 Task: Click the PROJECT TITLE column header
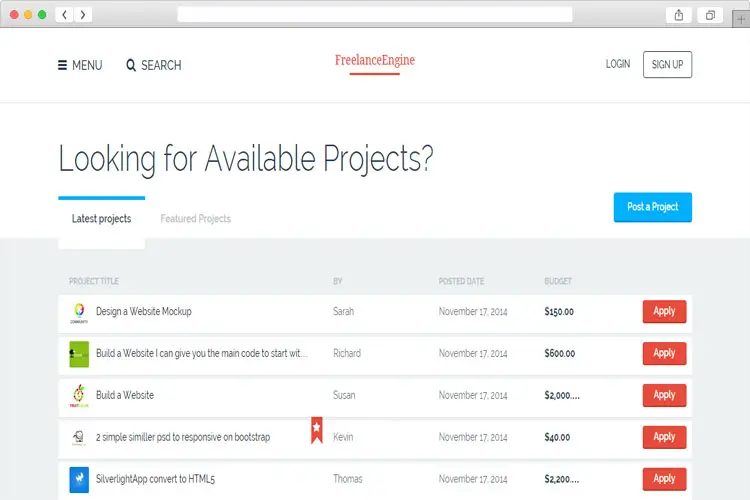[94, 281]
